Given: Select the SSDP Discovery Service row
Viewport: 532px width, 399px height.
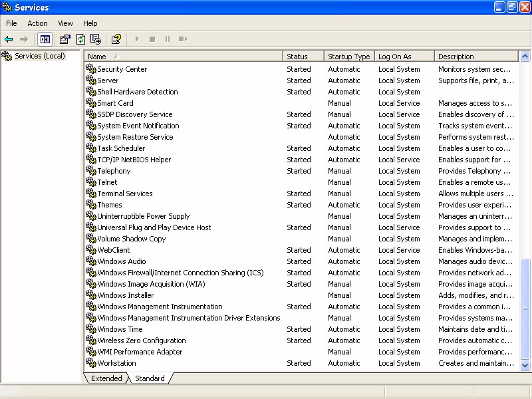Looking at the screenshot, I should pyautogui.click(x=135, y=114).
